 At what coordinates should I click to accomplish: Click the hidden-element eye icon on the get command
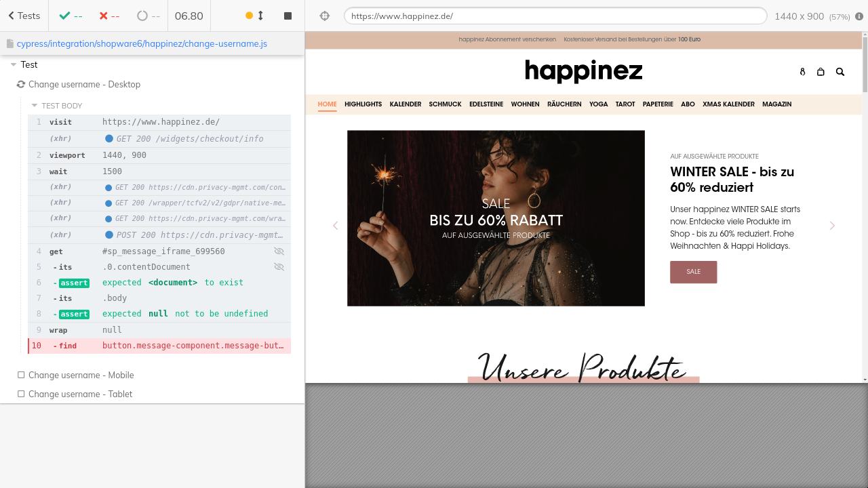pos(279,251)
